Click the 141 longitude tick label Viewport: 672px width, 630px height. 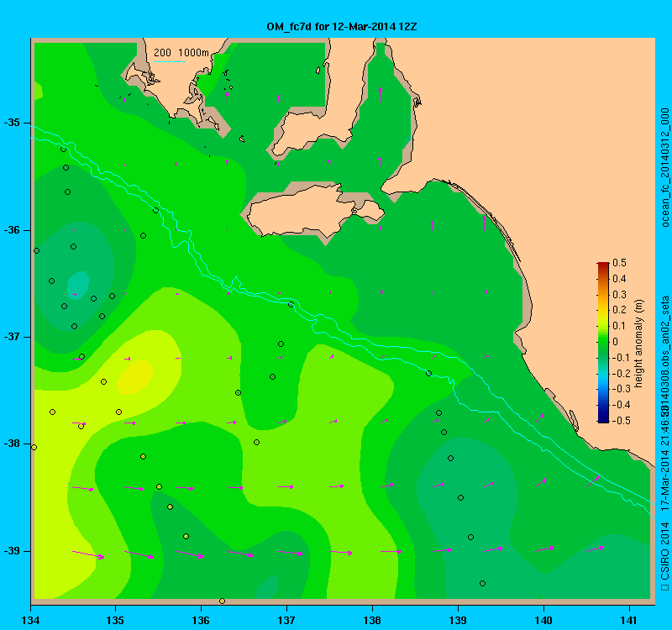629,620
